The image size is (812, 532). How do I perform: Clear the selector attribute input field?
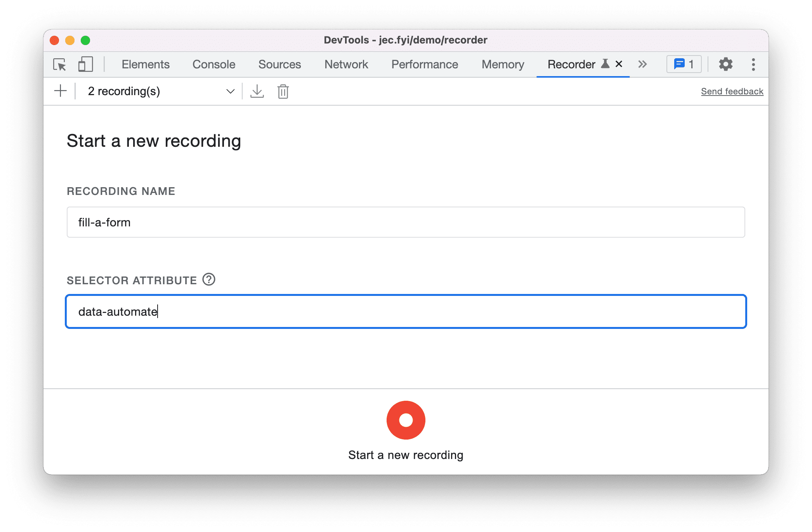click(405, 311)
